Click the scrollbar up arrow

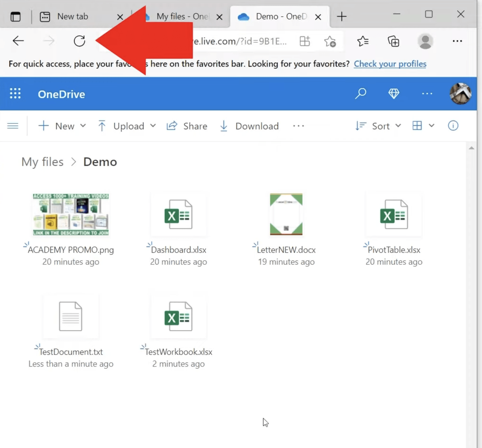[x=472, y=148]
